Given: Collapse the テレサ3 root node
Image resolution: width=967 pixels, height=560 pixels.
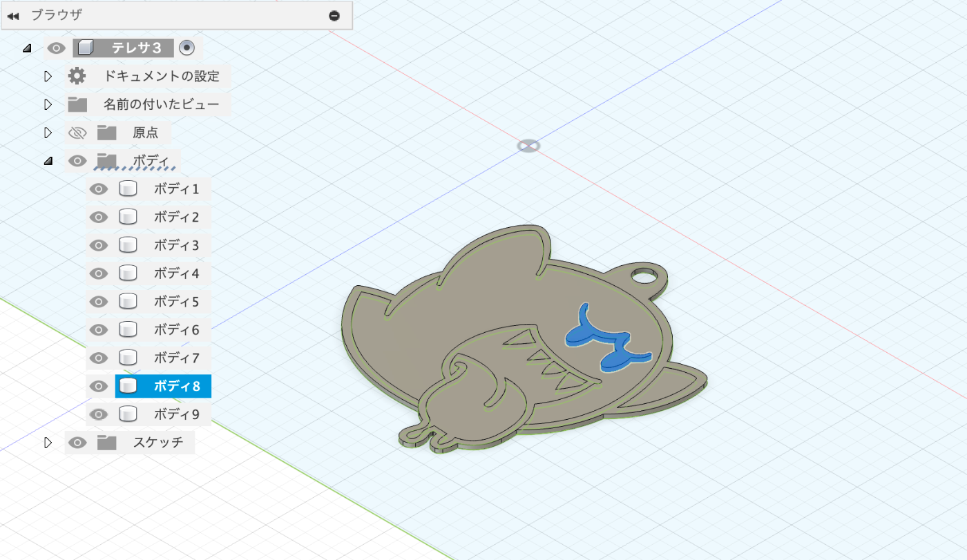Looking at the screenshot, I should pyautogui.click(x=27, y=48).
